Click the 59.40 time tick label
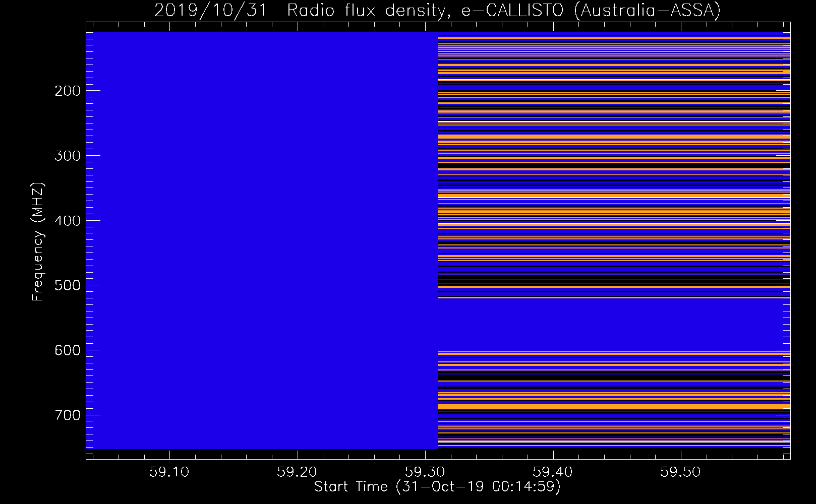This screenshot has height=504, width=816. click(553, 472)
